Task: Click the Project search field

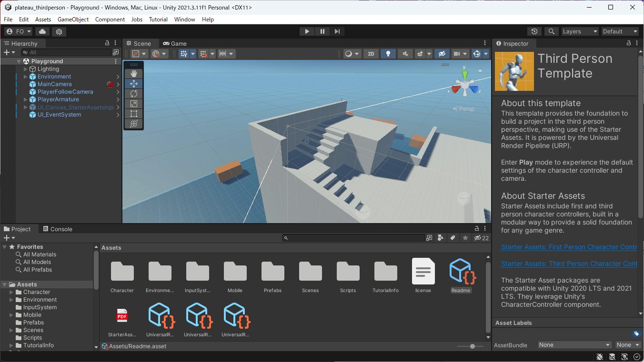Action: pyautogui.click(x=353, y=238)
